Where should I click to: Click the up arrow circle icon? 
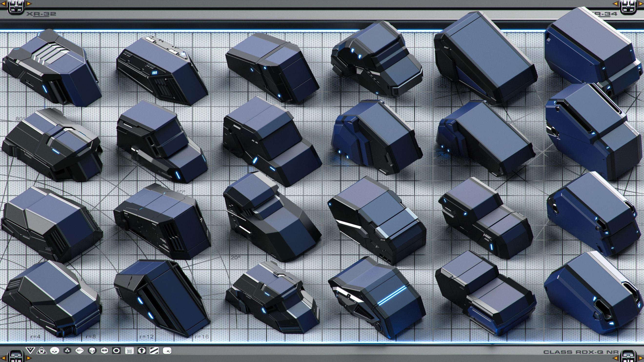(142, 351)
